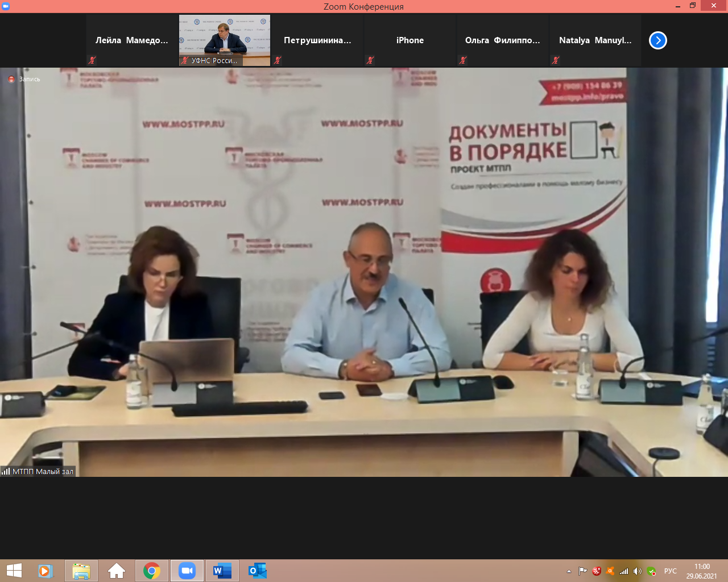Open the volume control in system tray
The width and height of the screenshot is (728, 582).
[x=638, y=571]
